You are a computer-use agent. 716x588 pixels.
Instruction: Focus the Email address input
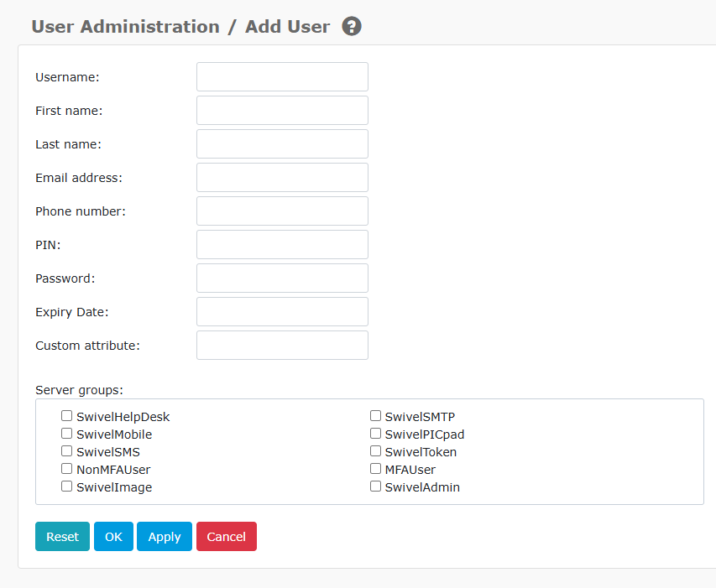point(281,177)
